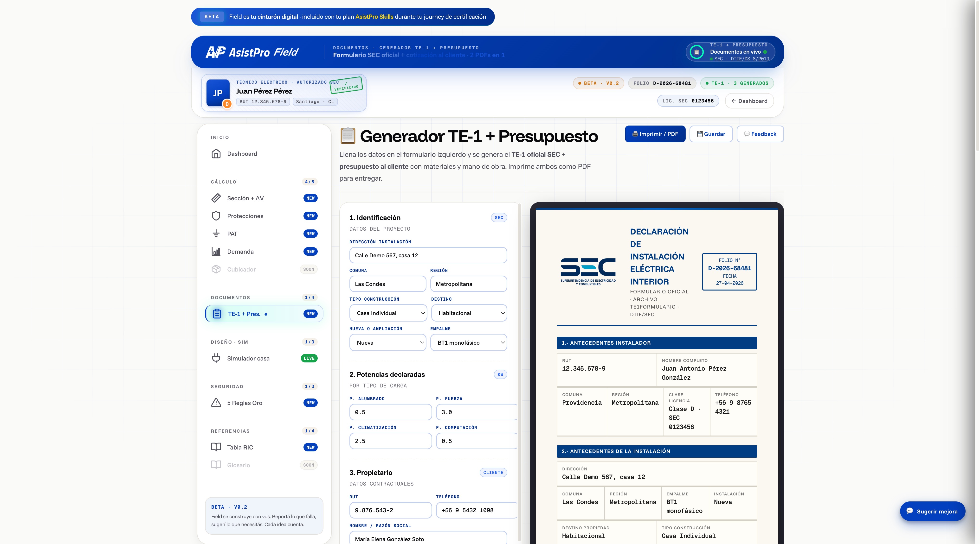Click the Comuna input field

[388, 284]
